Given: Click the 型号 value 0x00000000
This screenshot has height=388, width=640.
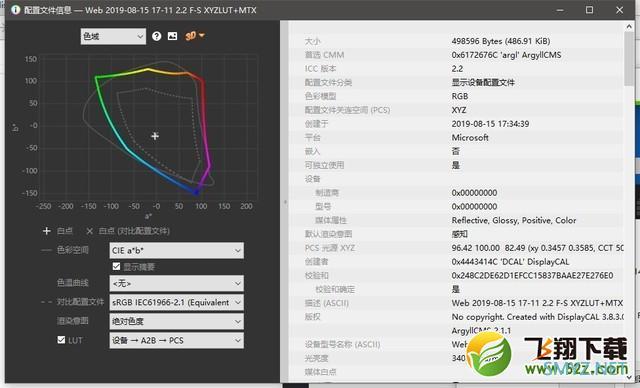Looking at the screenshot, I should coord(474,206).
